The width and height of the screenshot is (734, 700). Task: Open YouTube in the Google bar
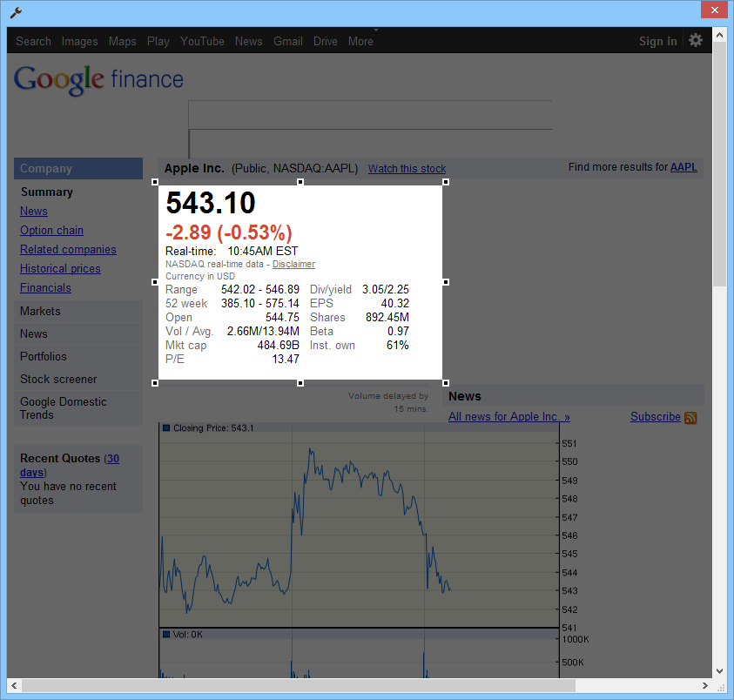[x=202, y=41]
